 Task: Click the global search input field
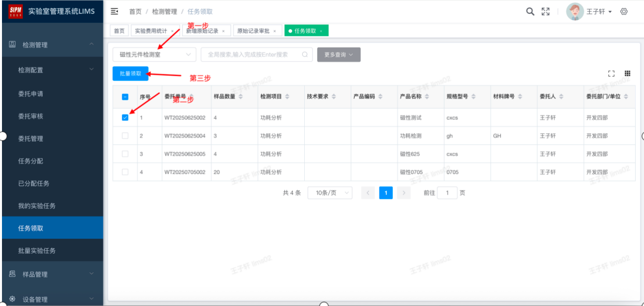252,54
